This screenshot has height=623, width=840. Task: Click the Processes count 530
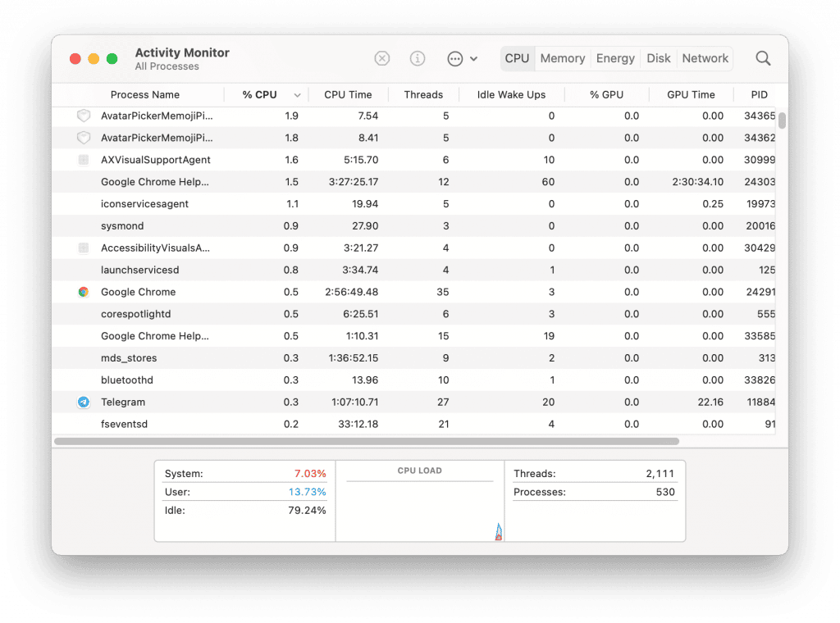coord(665,491)
